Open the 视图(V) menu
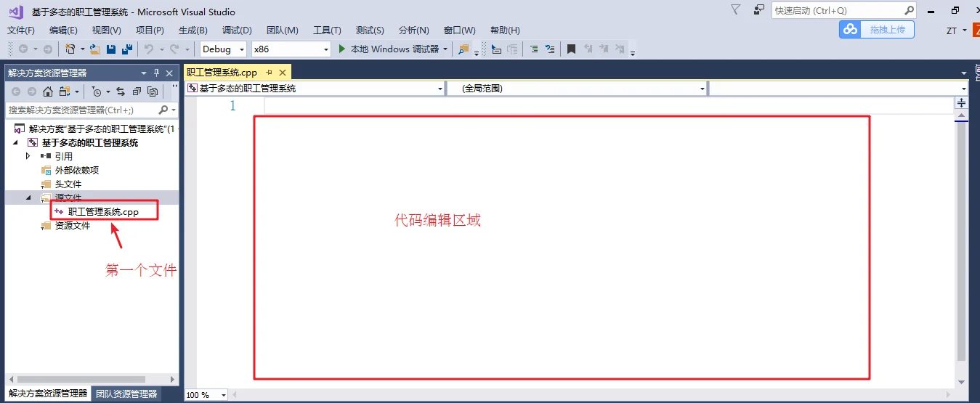The height and width of the screenshot is (403, 980). point(106,30)
